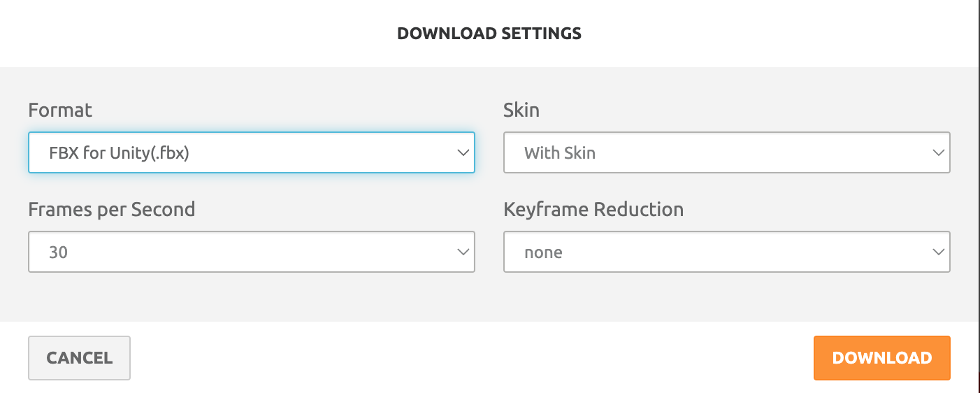Screen dimensions: 980x393
Task: Click the Format dropdown chevron arrow
Action: [462, 152]
